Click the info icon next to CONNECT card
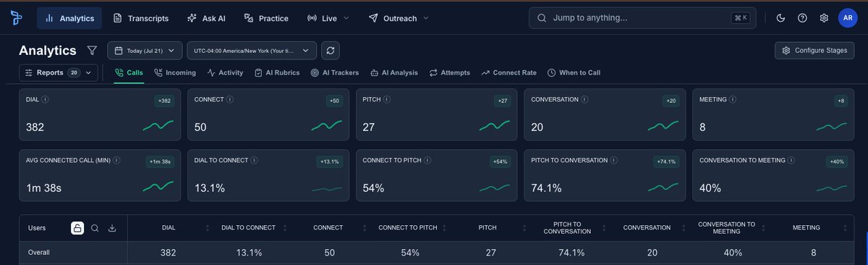The width and height of the screenshot is (868, 265). click(x=230, y=99)
